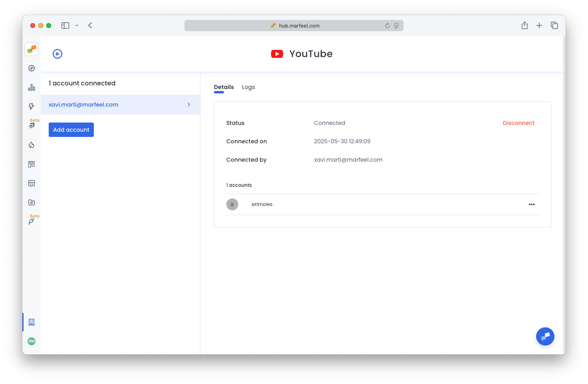Viewport: 588px width, 384px height.
Task: Open the bar chart analytics icon
Action: pos(32,87)
